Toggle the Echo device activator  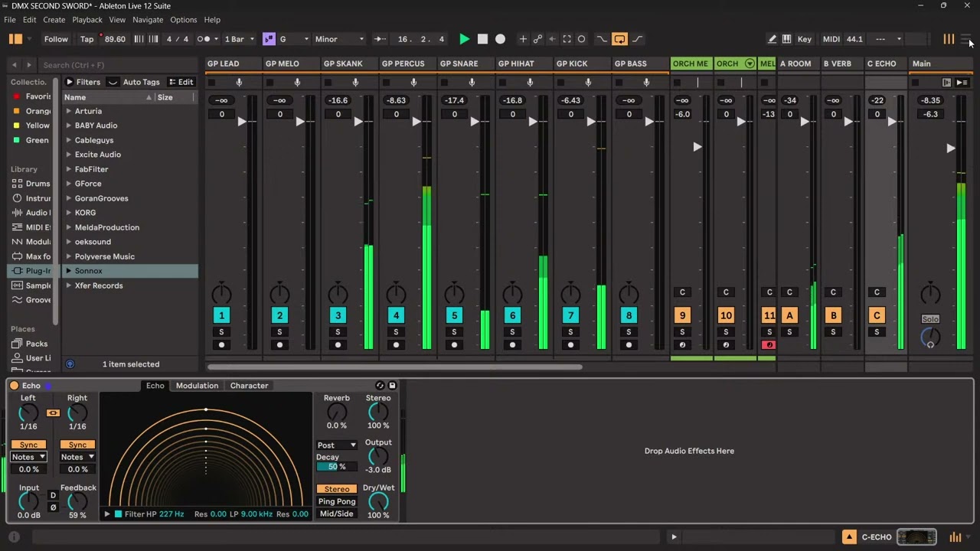14,386
